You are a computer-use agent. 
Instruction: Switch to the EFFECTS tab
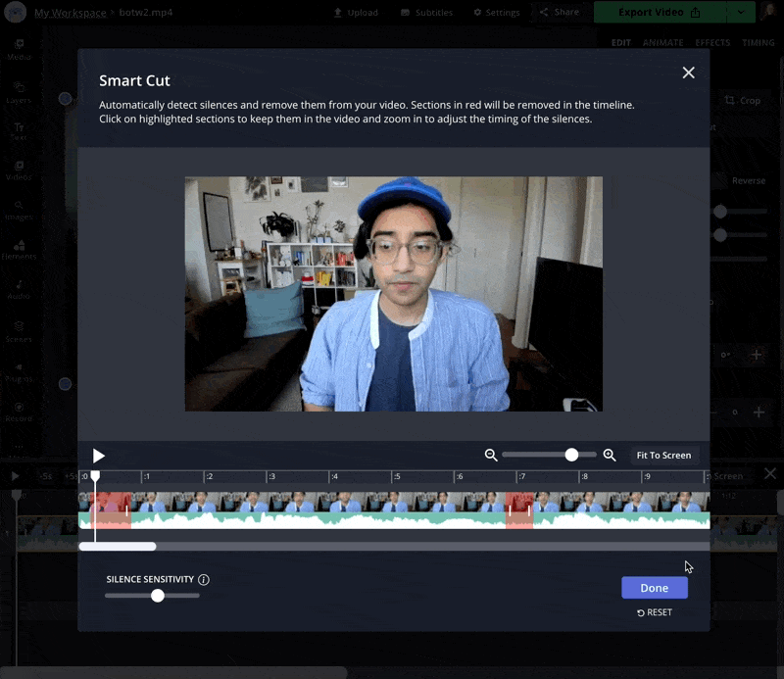tap(712, 42)
